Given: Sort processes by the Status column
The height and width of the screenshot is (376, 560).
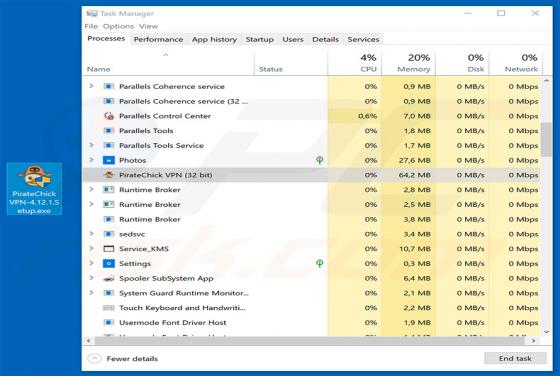Looking at the screenshot, I should pyautogui.click(x=291, y=63).
